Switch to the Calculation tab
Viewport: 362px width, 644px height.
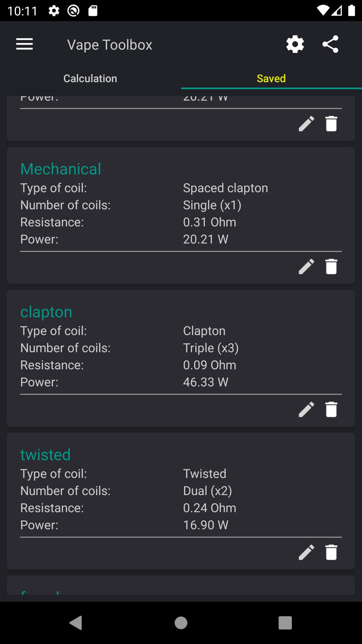click(x=90, y=78)
